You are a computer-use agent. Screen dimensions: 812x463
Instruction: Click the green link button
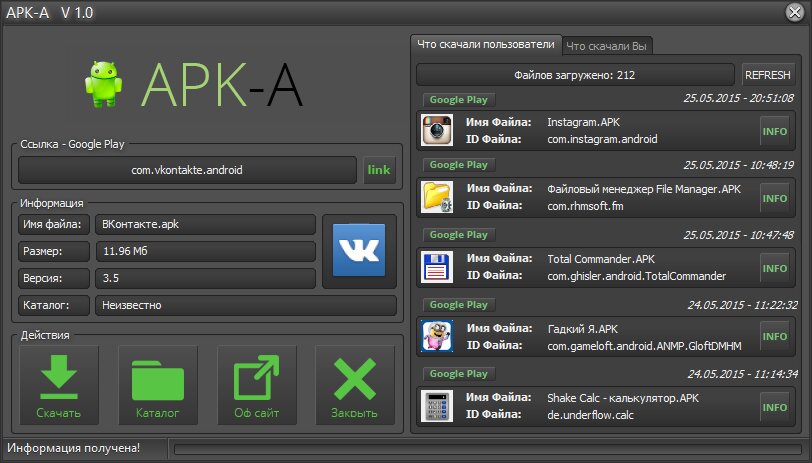coord(379,170)
